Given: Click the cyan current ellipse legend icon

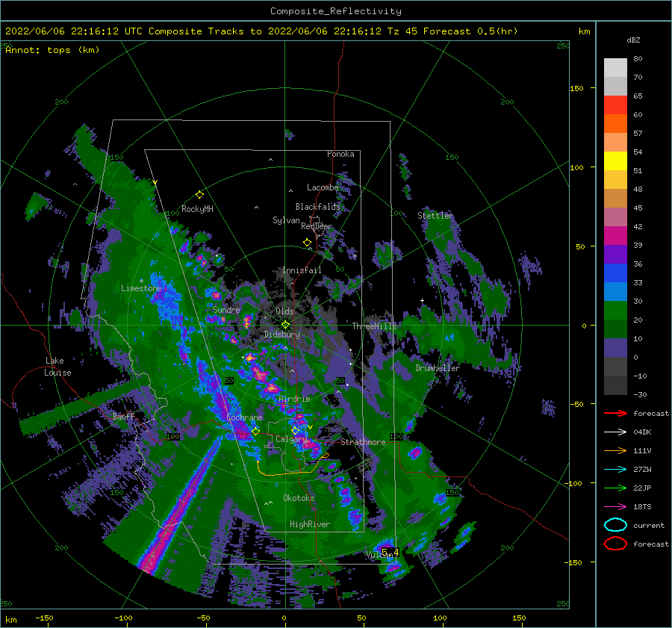Looking at the screenshot, I should point(615,525).
